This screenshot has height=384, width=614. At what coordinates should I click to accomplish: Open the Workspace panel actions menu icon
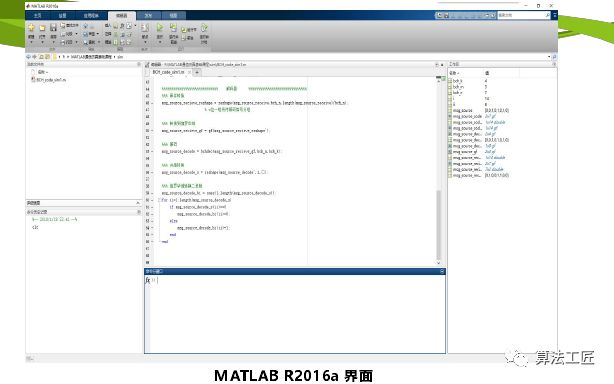pyautogui.click(x=554, y=64)
